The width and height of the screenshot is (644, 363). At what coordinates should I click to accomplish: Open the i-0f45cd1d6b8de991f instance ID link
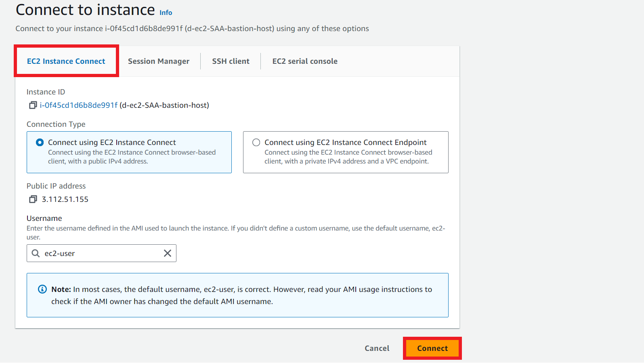tap(79, 105)
